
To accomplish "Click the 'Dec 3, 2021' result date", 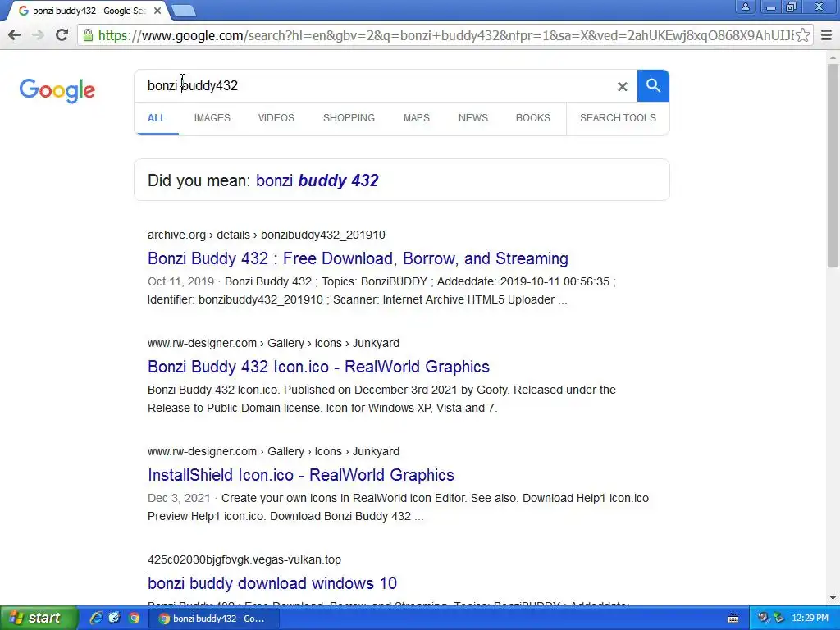I will pos(179,498).
